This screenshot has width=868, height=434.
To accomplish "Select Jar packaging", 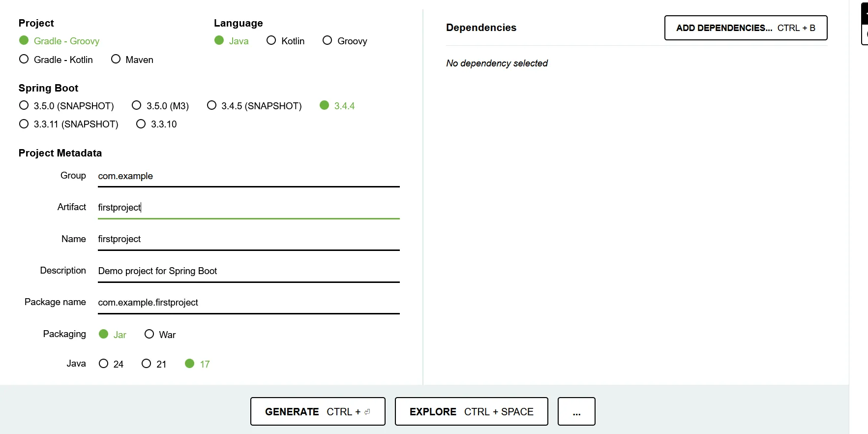I will [113, 335].
